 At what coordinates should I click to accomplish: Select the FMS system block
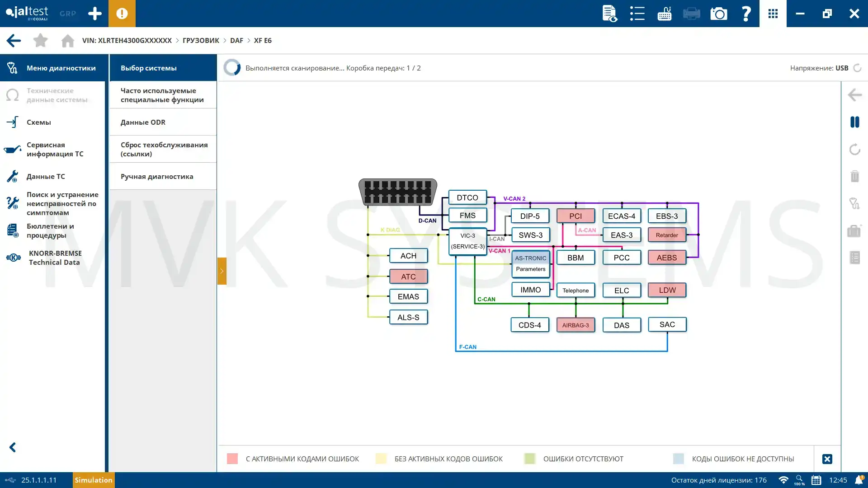point(467,216)
